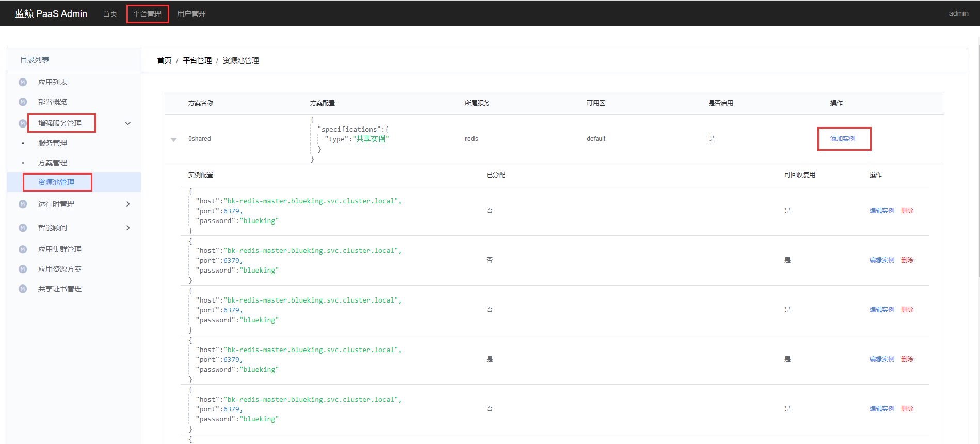Click the icon beside 应用资源方案

pyautogui.click(x=23, y=269)
